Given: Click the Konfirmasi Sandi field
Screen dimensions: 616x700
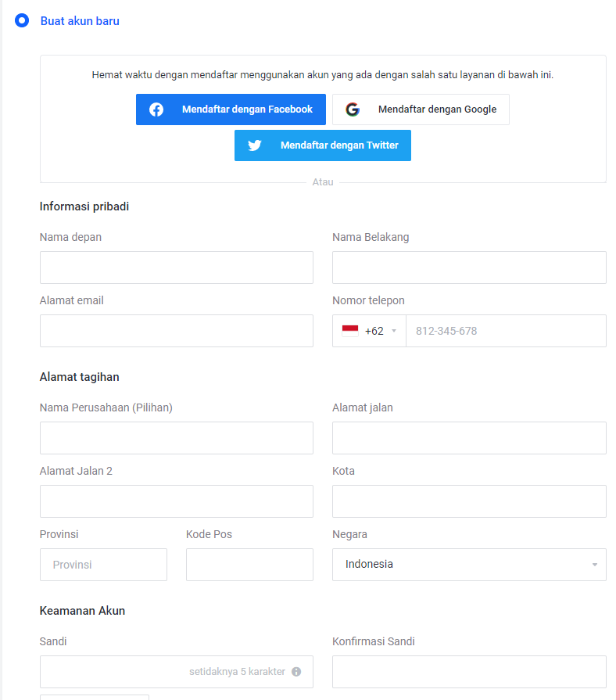Looking at the screenshot, I should pos(469,672).
